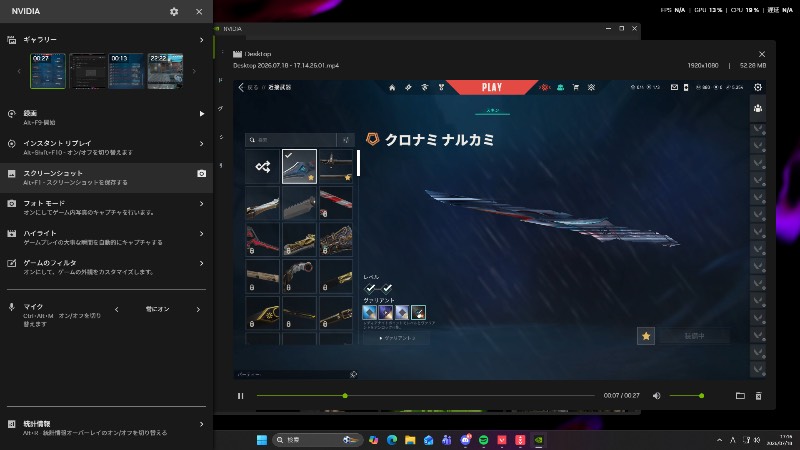Open the gallery thumbnail without a time label
This screenshot has width=800, height=450.
87,71
